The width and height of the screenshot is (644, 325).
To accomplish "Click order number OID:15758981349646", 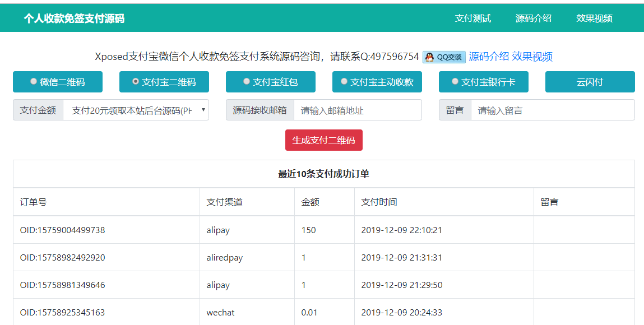I will [x=62, y=285].
